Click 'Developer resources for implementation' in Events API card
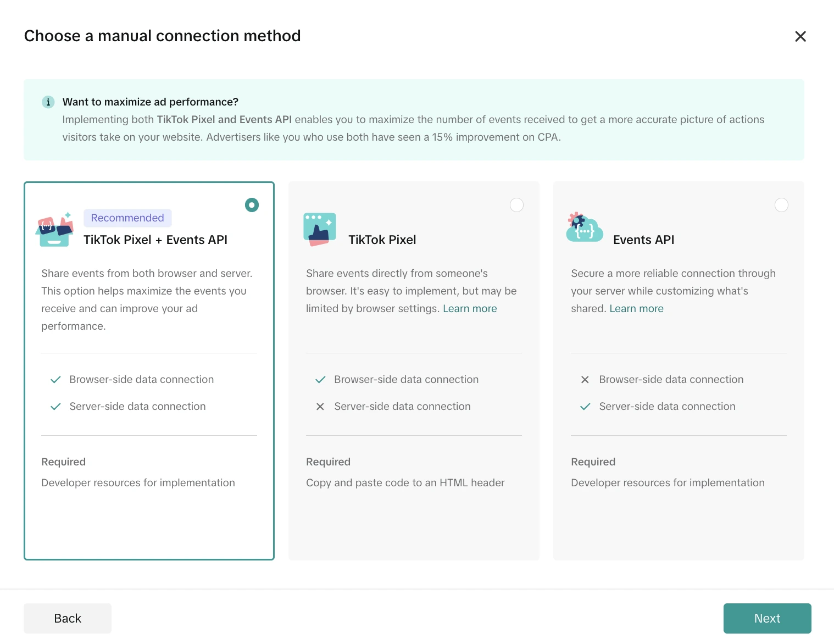The height and width of the screenshot is (644, 834). click(x=668, y=482)
